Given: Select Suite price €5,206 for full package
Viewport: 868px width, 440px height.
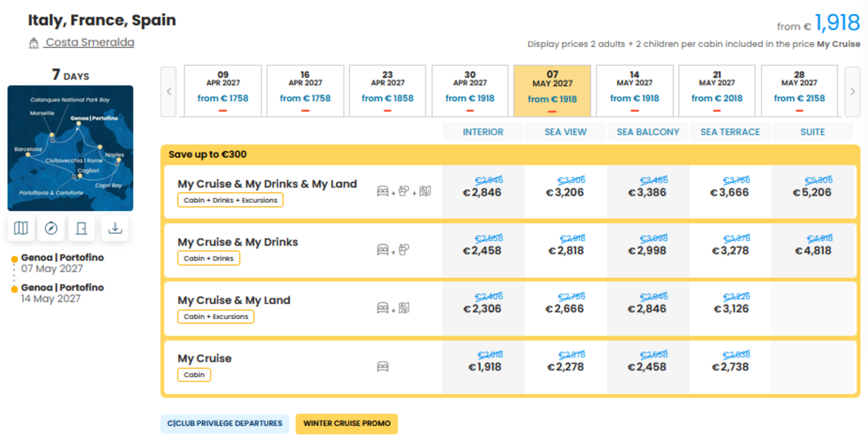Looking at the screenshot, I should (x=812, y=193).
